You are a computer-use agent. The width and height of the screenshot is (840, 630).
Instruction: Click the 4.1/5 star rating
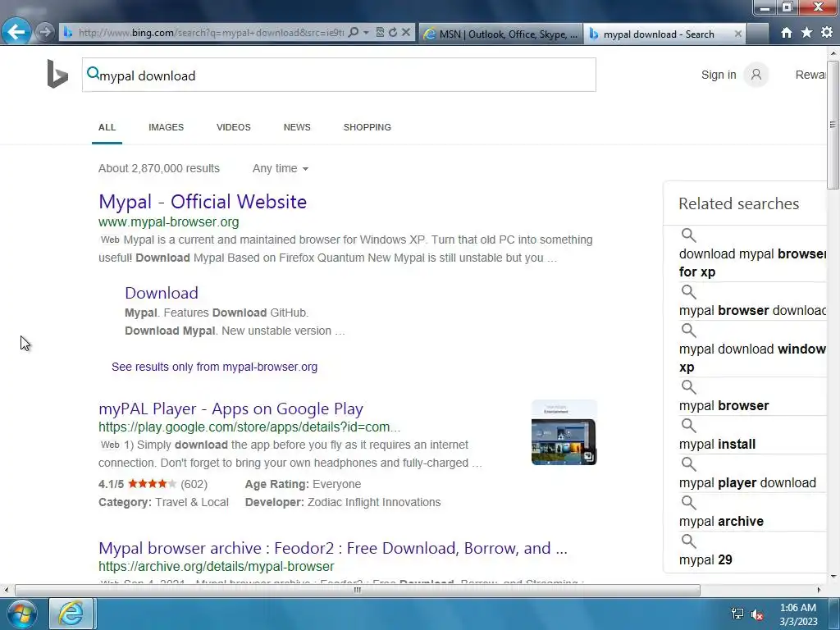pyautogui.click(x=153, y=484)
